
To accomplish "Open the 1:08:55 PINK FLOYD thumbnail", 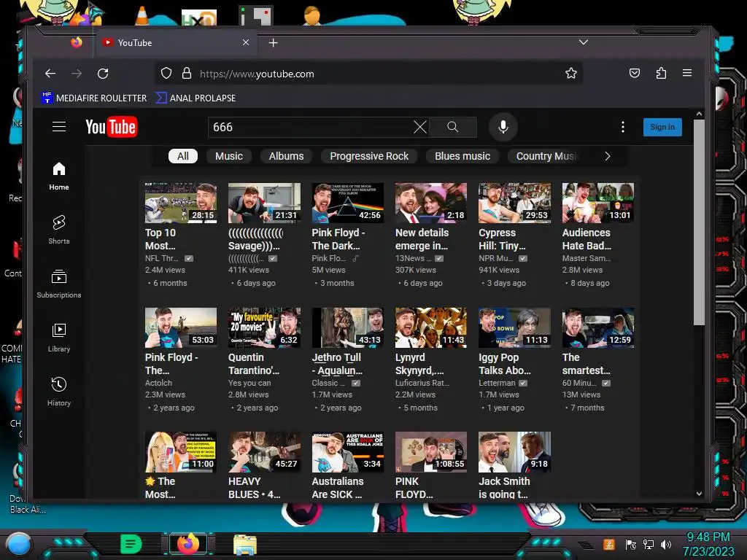I will tap(431, 452).
